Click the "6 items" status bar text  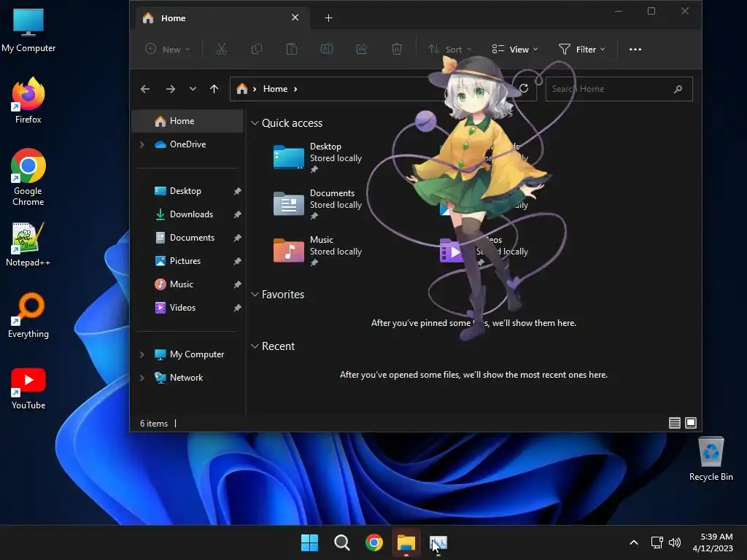[154, 424]
